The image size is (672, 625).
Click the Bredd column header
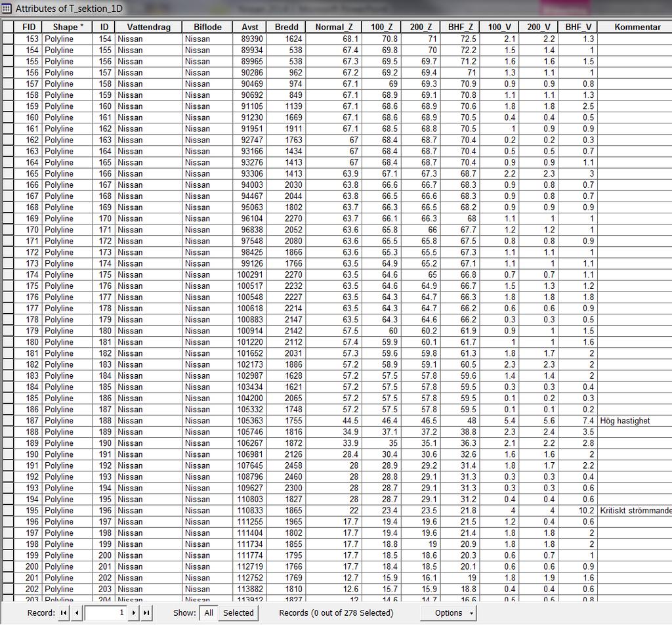coord(286,27)
